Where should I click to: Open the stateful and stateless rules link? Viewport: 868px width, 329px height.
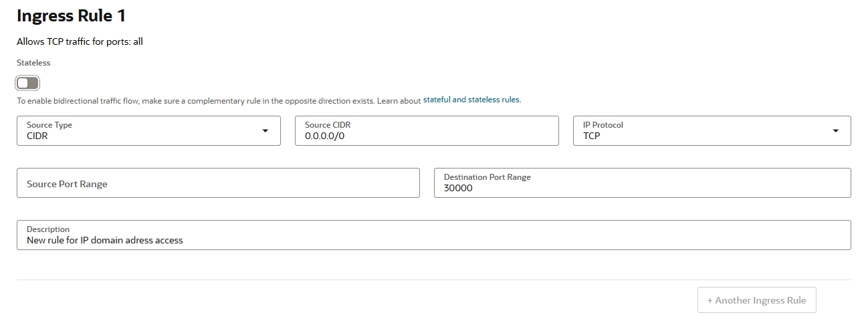472,100
